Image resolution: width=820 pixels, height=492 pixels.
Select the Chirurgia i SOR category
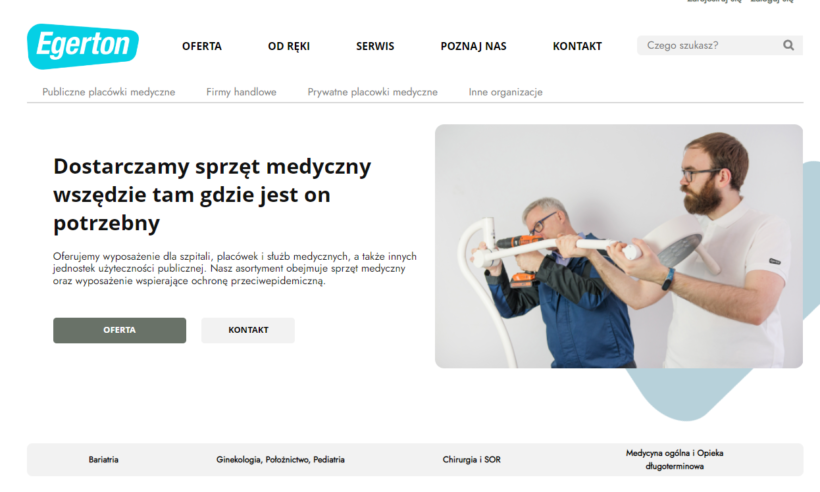[x=471, y=460]
